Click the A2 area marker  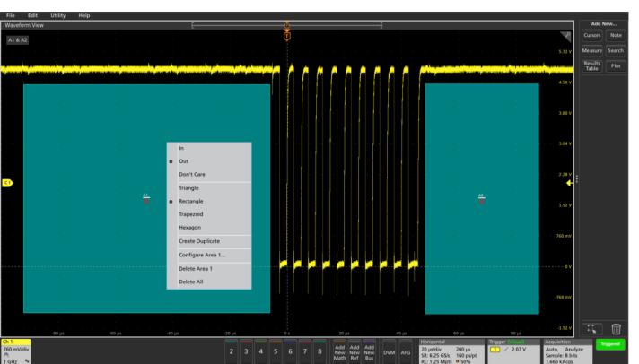(x=481, y=198)
